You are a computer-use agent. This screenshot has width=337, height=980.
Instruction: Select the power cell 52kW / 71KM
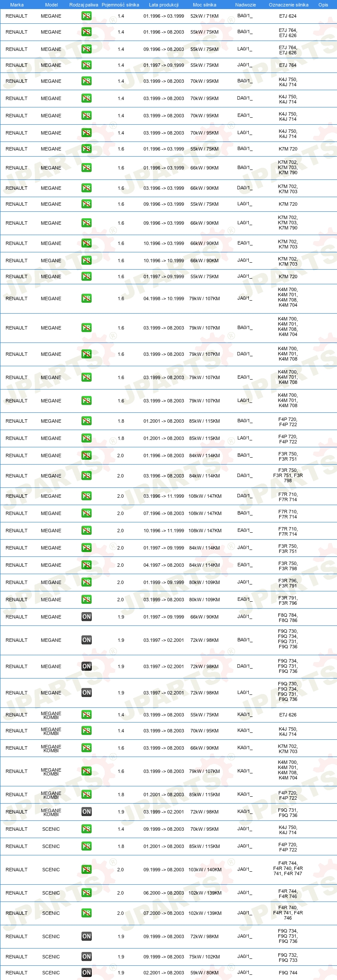205,16
